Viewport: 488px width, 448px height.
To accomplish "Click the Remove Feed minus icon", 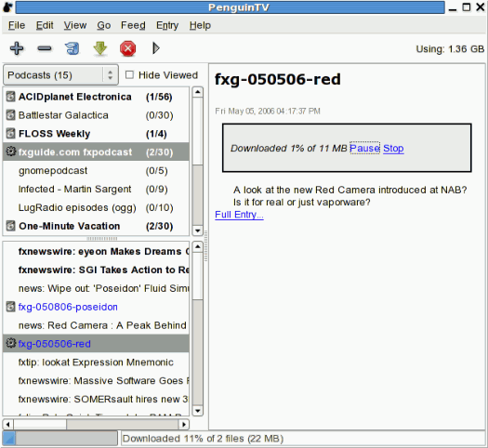I will tap(45, 48).
